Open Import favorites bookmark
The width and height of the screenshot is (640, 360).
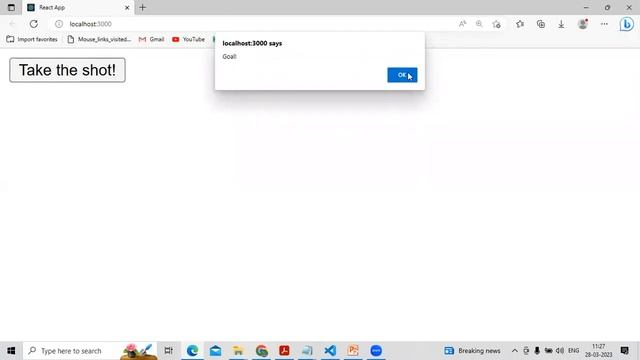[x=32, y=39]
